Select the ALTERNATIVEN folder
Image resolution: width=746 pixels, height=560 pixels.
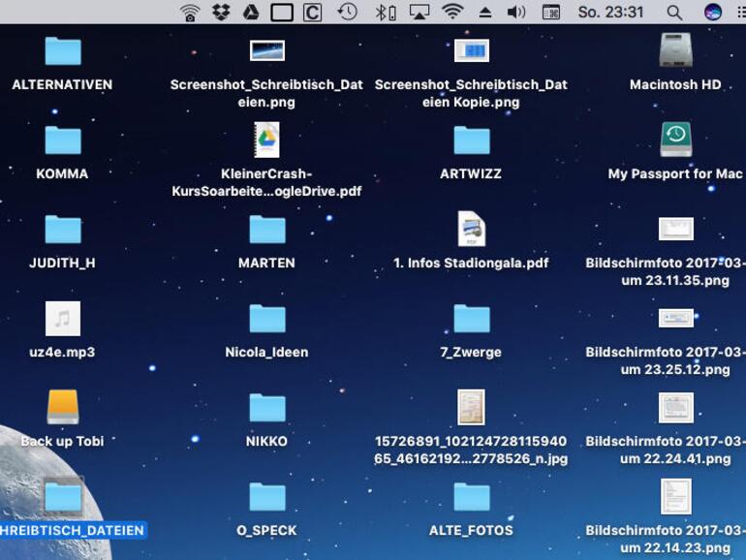tap(63, 51)
